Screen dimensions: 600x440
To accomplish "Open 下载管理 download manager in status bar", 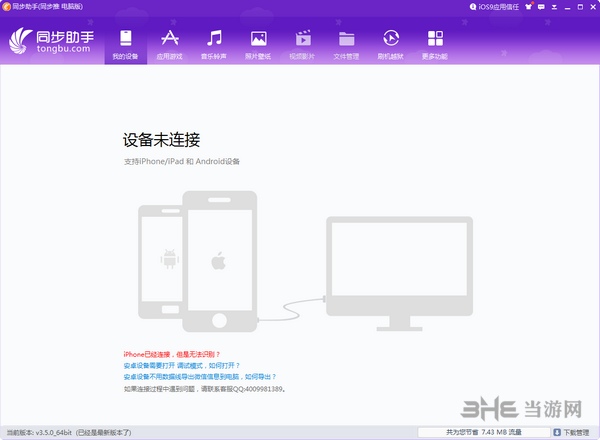I will 572,432.
